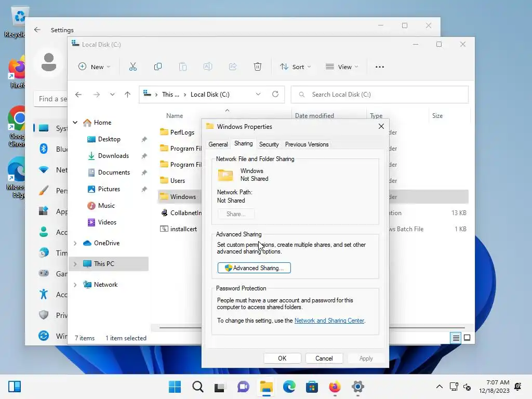Click the Delete trash can icon
The image size is (532, 399).
pos(258,67)
